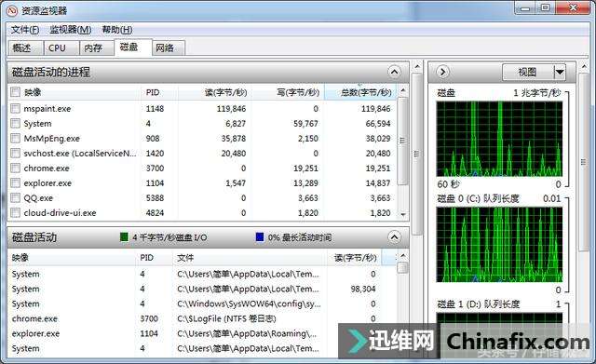Toggle the select-all 映像 header checkbox
596x364 pixels.
coord(15,92)
